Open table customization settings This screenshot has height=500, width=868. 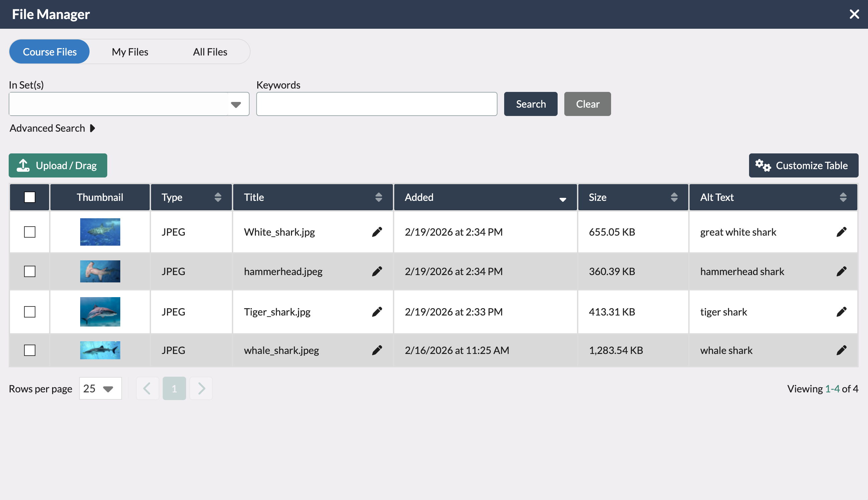[x=803, y=165]
